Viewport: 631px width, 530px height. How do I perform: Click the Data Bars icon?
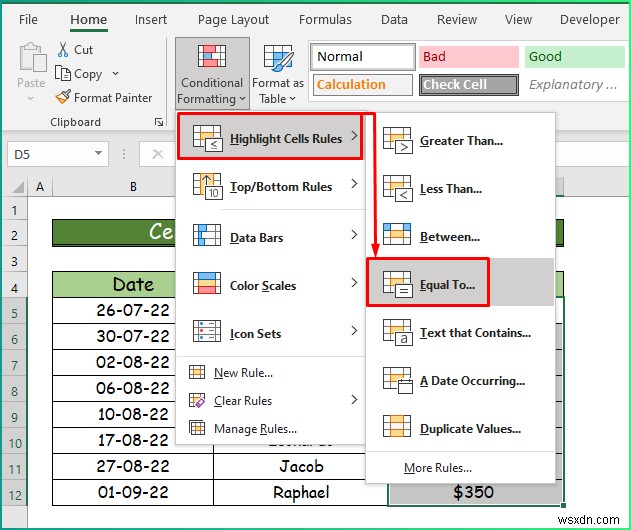point(207,235)
